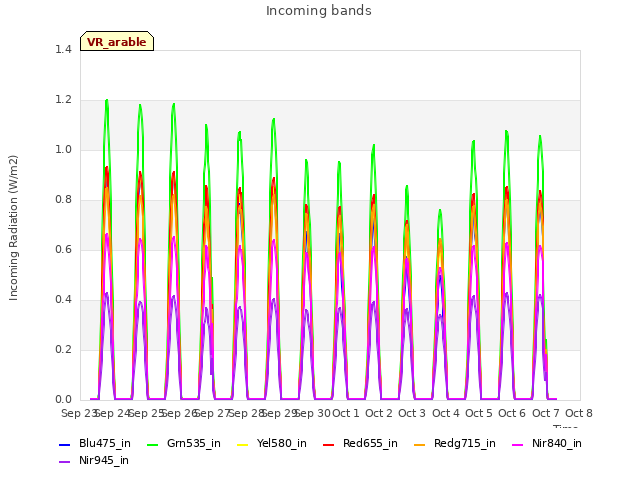Click the VR_arable annotation label
This screenshot has height=480, width=640.
117,41
